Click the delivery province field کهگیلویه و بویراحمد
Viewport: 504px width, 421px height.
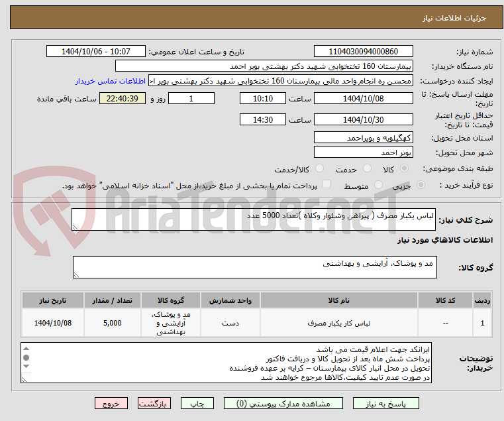pyautogui.click(x=363, y=138)
